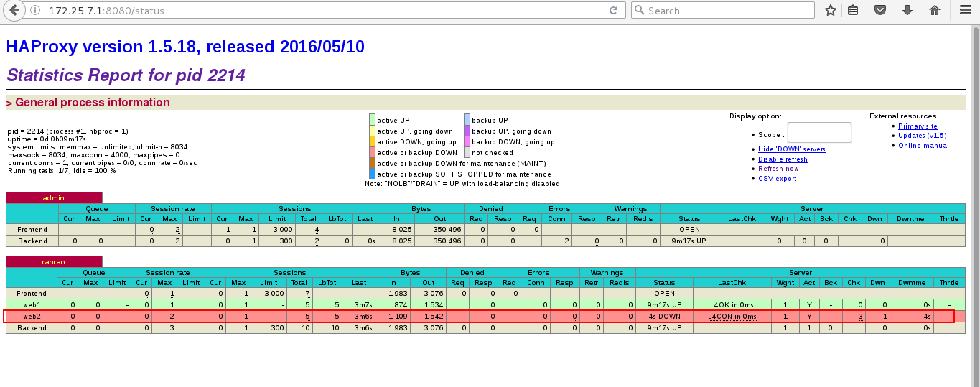Go back using the browser back arrow
The width and height of the screenshot is (980, 387).
click(x=14, y=10)
